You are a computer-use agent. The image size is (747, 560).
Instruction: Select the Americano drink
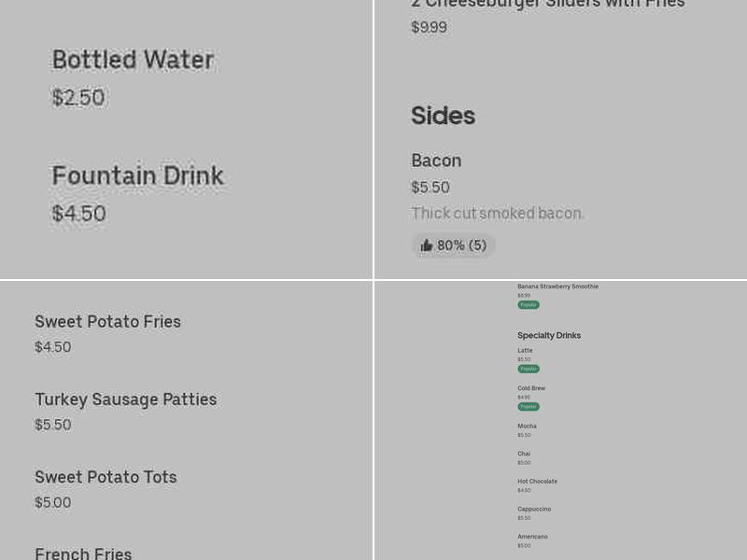pos(532,537)
